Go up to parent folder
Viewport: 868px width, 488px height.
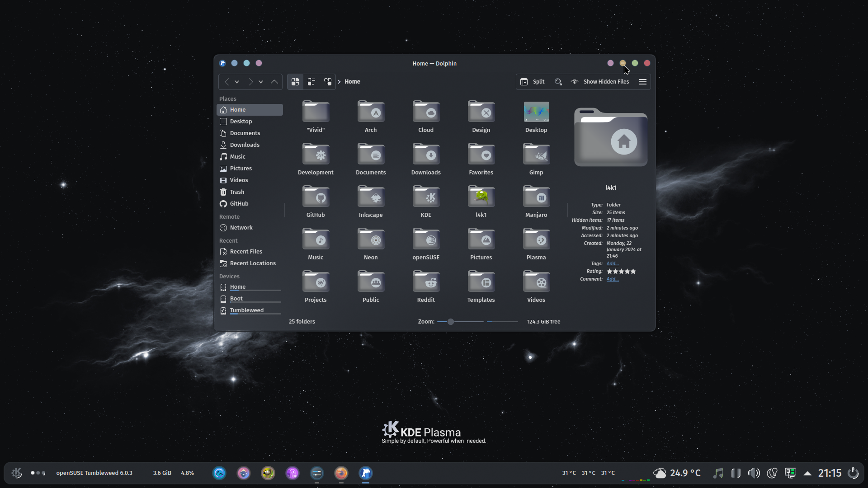tap(274, 82)
